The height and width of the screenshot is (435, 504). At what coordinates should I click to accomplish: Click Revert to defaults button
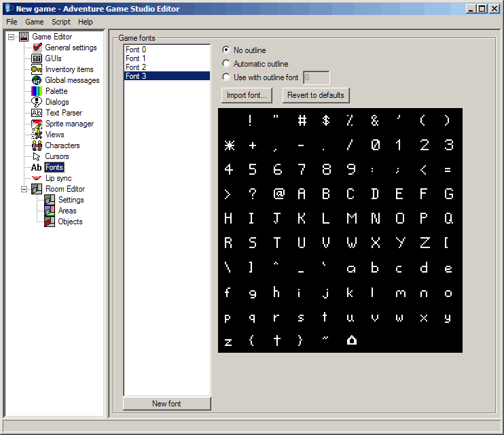pos(316,95)
